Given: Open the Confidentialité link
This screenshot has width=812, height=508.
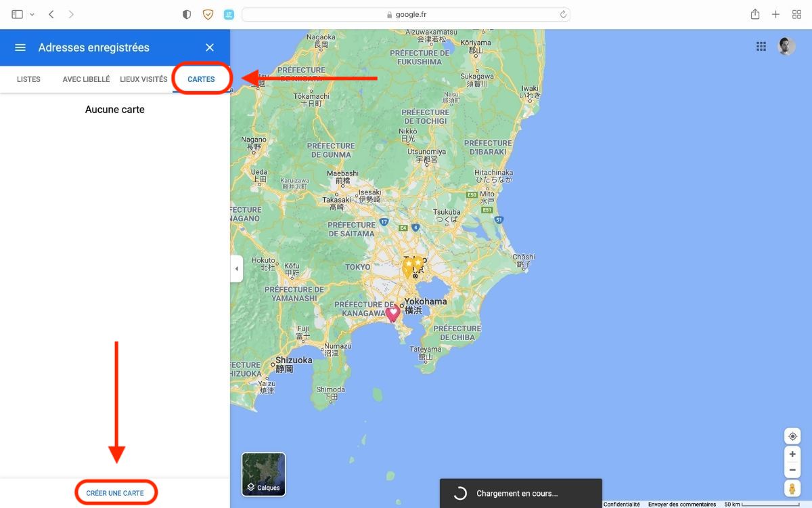Looking at the screenshot, I should pos(622,504).
